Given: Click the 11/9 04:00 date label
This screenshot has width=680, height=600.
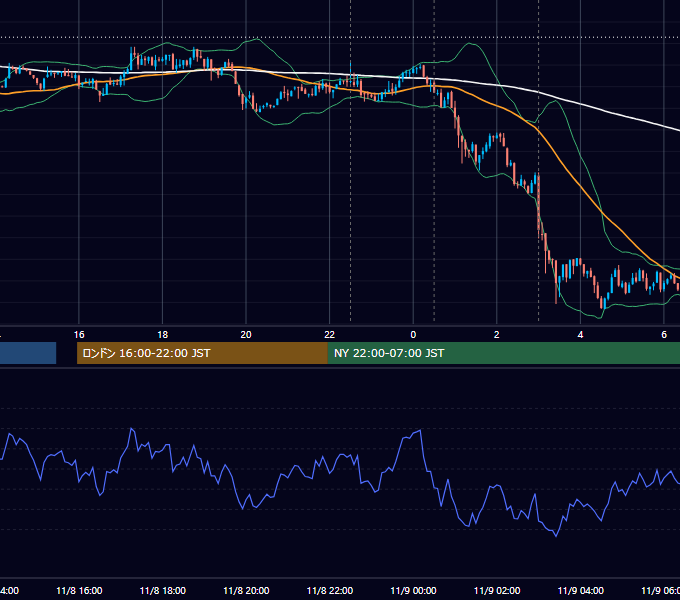Looking at the screenshot, I should point(581,590).
